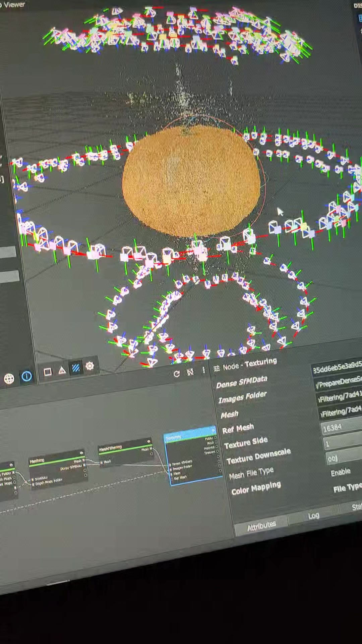Click the circular refresh arrow icon in the graph editor
Screen dimensions: 362x644
(177, 374)
